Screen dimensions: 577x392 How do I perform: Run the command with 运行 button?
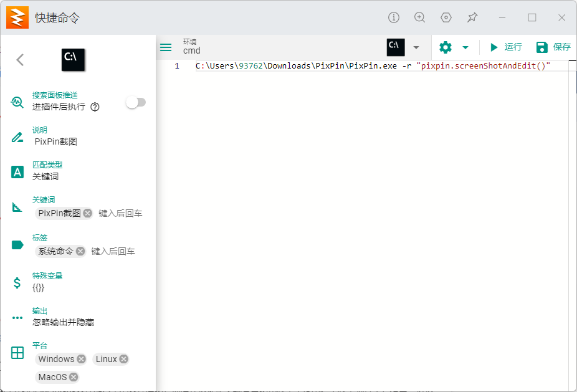click(506, 47)
